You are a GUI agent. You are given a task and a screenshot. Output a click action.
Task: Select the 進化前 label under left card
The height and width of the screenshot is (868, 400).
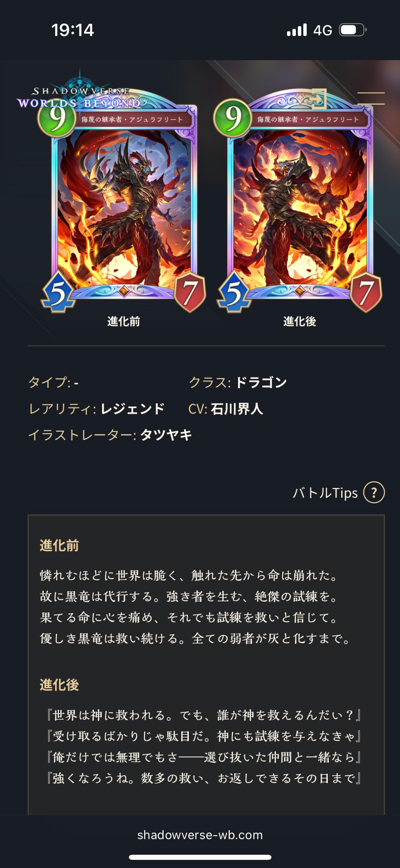(124, 321)
